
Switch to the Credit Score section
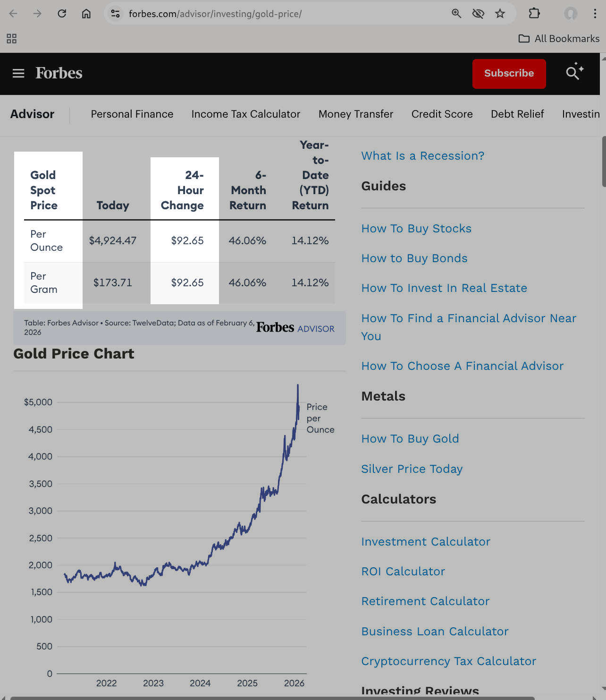tap(442, 114)
